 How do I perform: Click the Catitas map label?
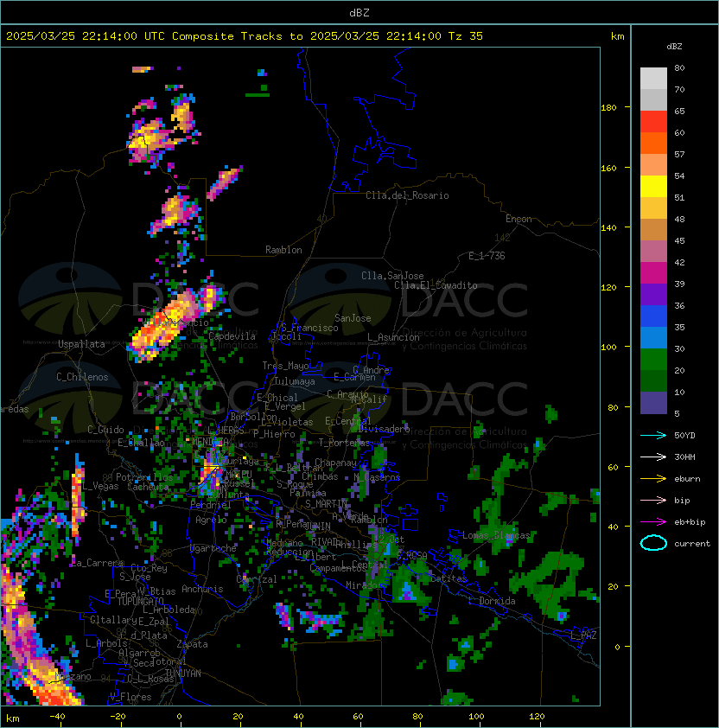coord(449,578)
